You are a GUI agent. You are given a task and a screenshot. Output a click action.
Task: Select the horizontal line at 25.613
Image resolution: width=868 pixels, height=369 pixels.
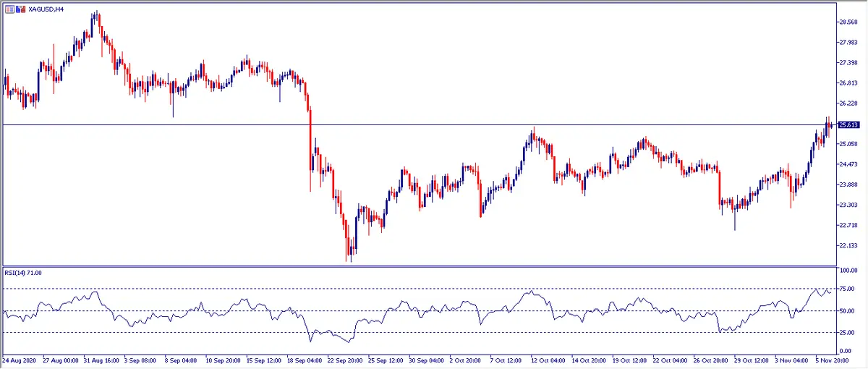[434, 125]
